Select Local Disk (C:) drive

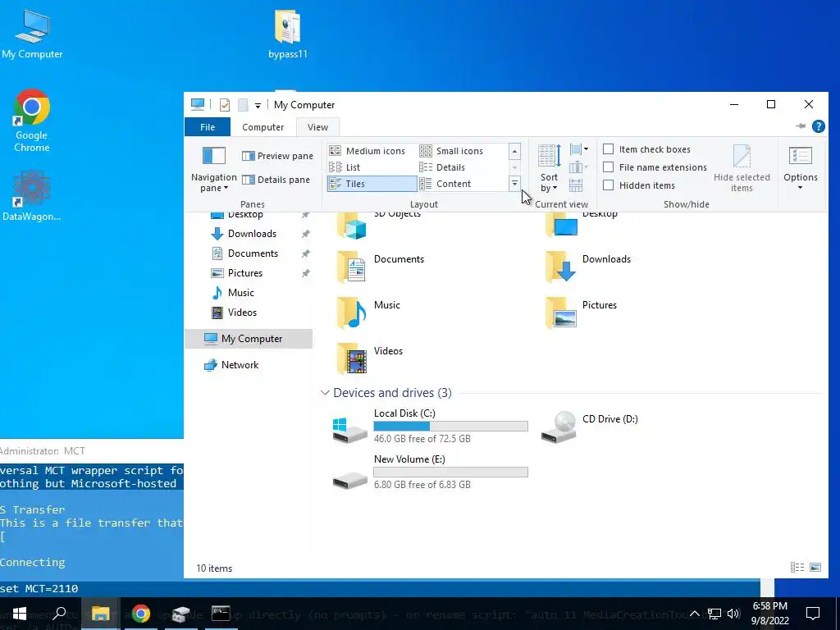click(431, 426)
